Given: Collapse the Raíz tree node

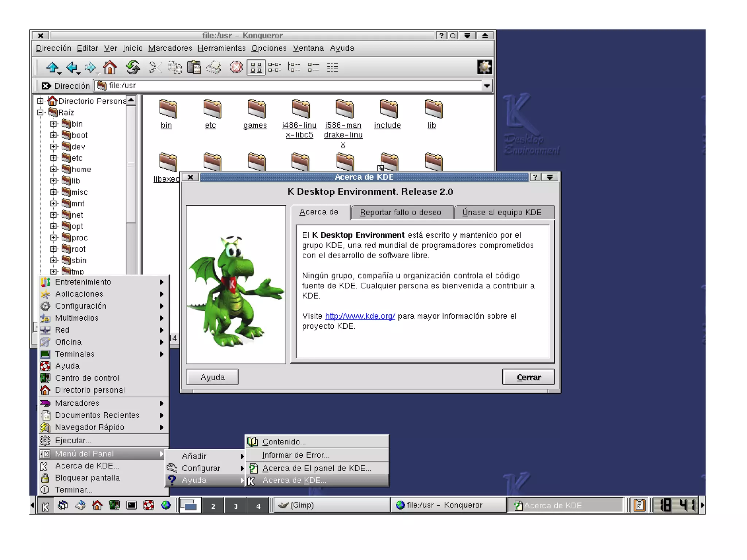Looking at the screenshot, I should coord(40,112).
